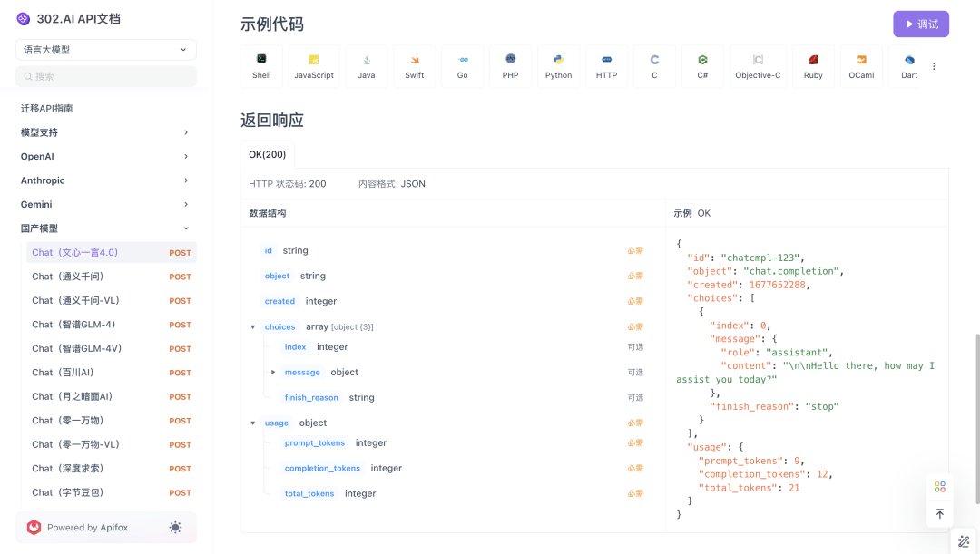This screenshot has height=554, width=980.
Task: Open Chat（通义千问-VL）endpoint
Action: pos(112,300)
